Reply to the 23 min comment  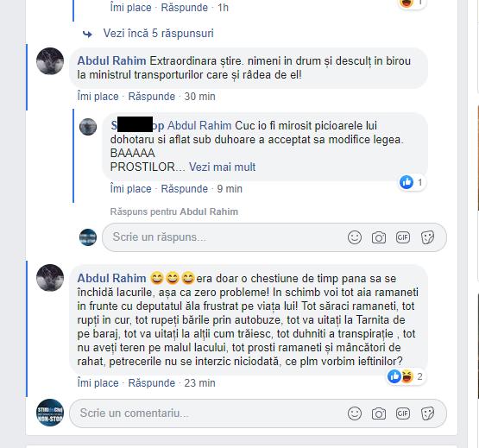pyautogui.click(x=152, y=383)
